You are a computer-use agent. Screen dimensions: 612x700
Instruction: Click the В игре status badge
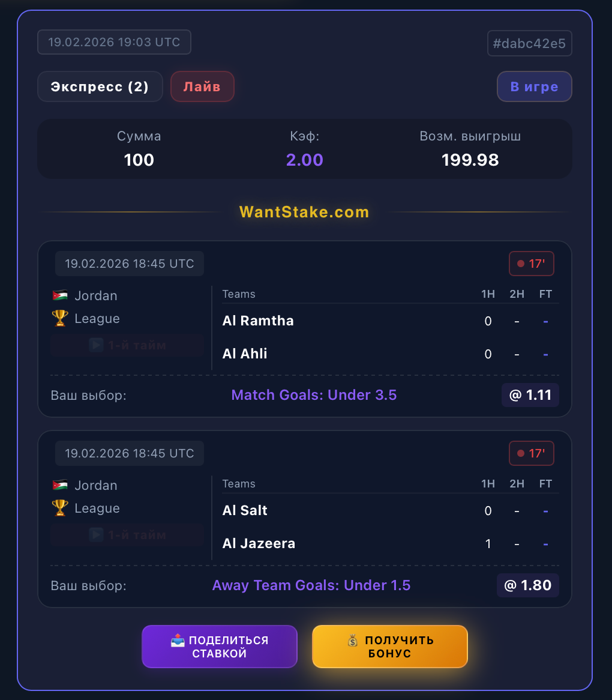534,86
